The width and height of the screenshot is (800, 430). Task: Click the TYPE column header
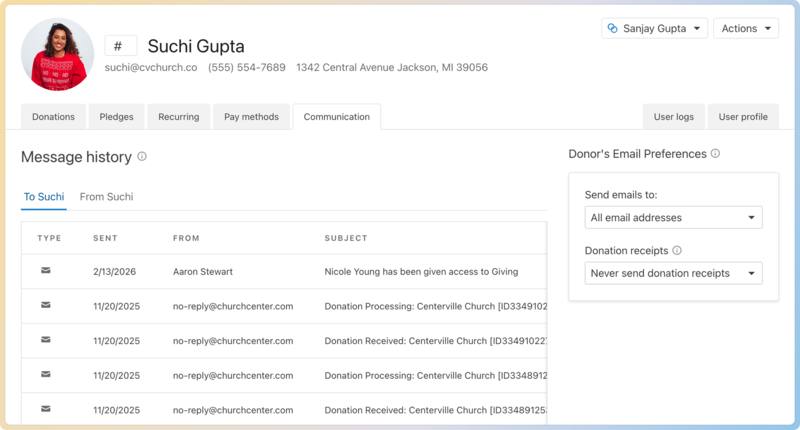point(49,238)
